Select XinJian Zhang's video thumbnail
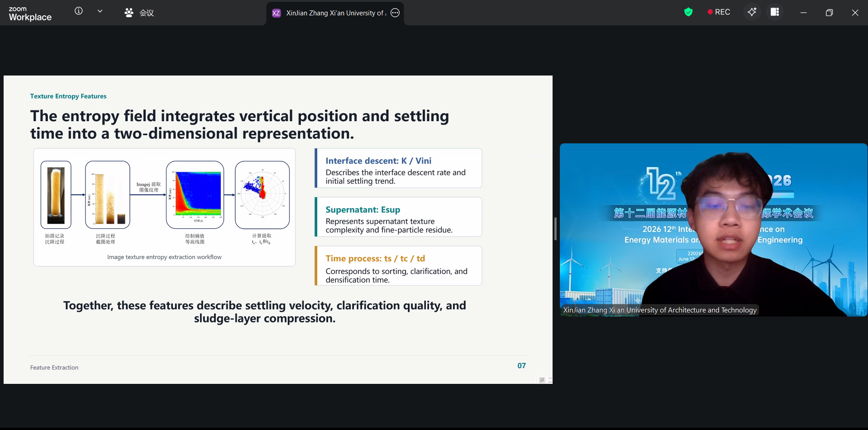The image size is (868, 430). click(x=714, y=230)
